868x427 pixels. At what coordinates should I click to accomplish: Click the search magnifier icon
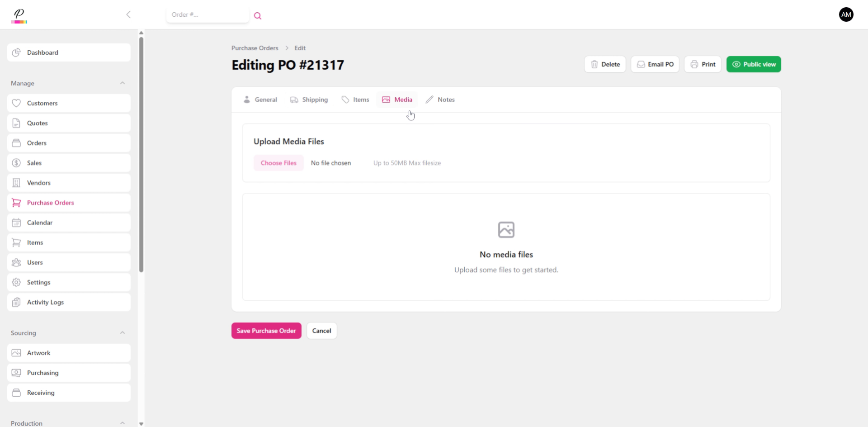[x=258, y=15]
